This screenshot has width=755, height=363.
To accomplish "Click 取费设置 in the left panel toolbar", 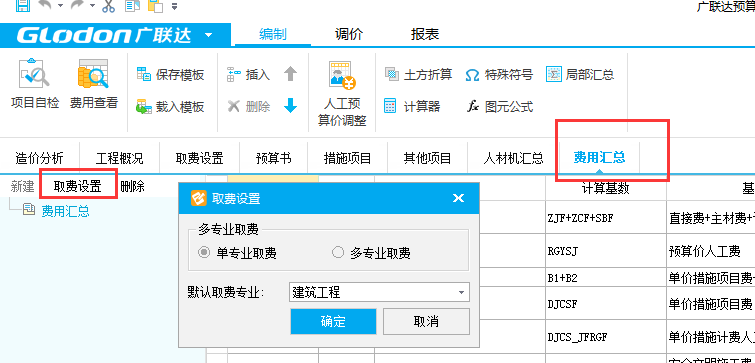I will point(78,186).
